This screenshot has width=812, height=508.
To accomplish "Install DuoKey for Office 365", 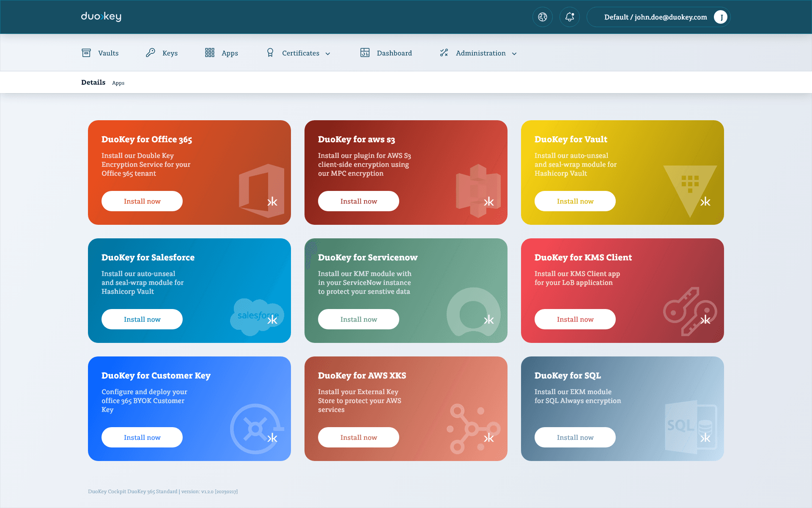I will pos(142,201).
